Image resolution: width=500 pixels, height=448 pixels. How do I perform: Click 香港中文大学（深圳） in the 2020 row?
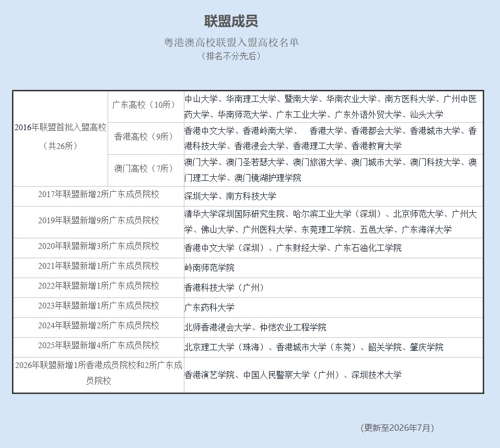(226, 248)
